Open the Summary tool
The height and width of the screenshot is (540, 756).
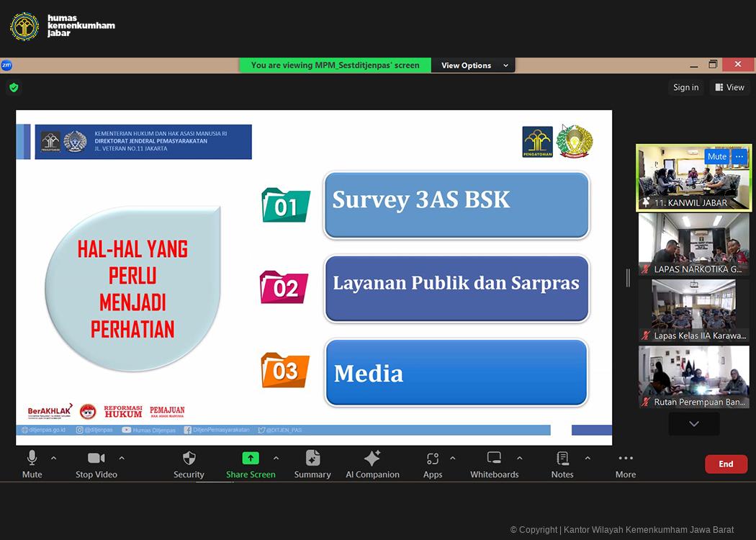[312, 459]
